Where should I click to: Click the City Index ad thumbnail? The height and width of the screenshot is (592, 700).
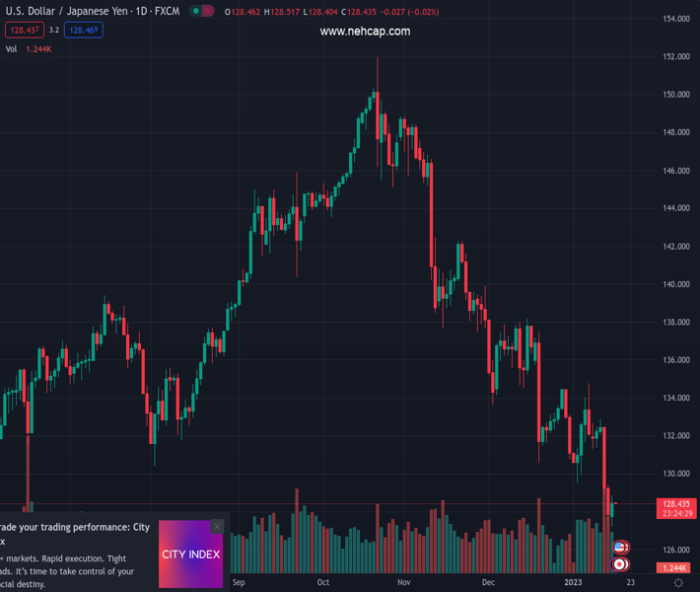[190, 555]
